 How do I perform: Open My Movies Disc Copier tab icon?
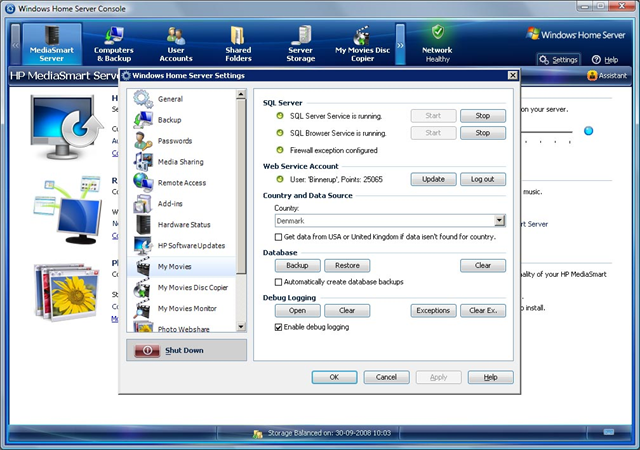coord(362,36)
